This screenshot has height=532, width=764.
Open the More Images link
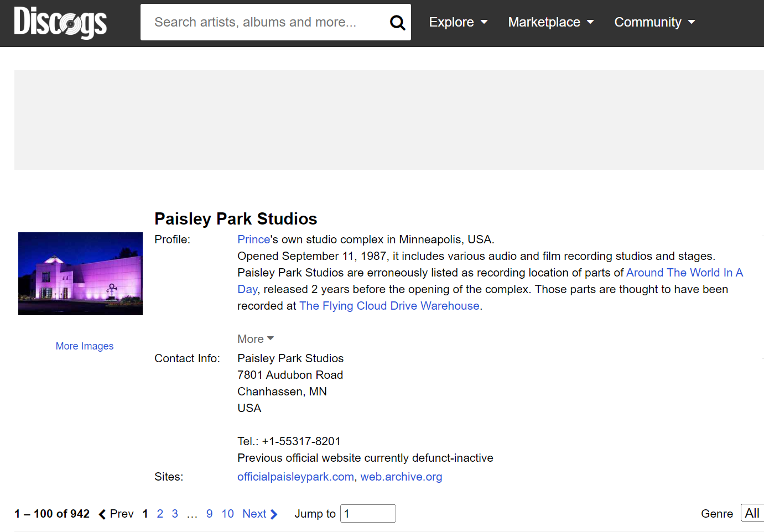85,346
